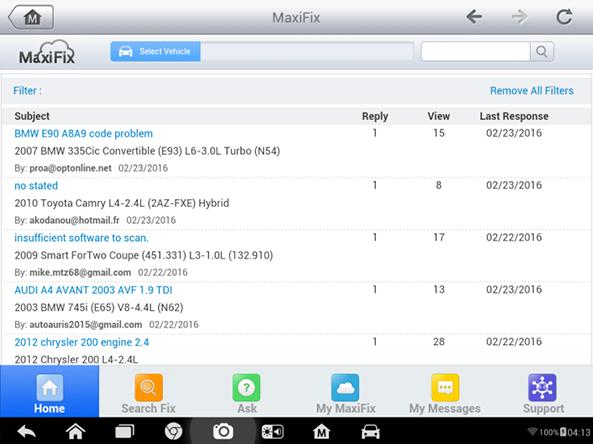
Task: Take screenshot with camera icon
Action: tap(223, 431)
